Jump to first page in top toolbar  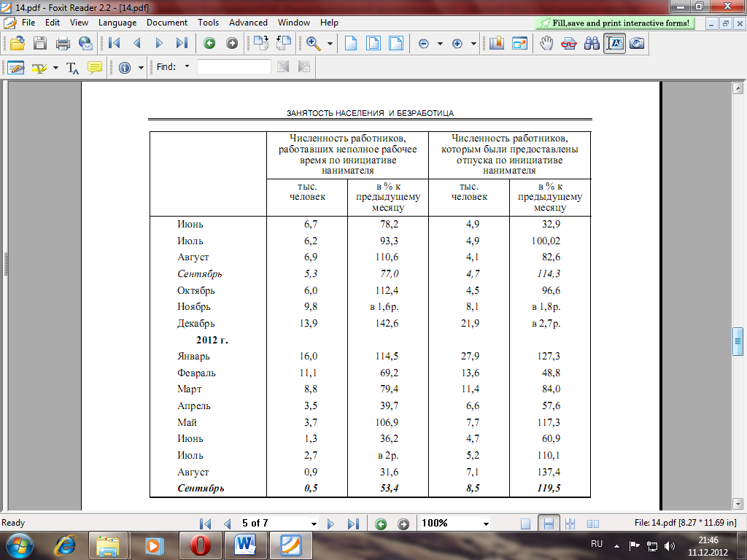click(x=115, y=43)
